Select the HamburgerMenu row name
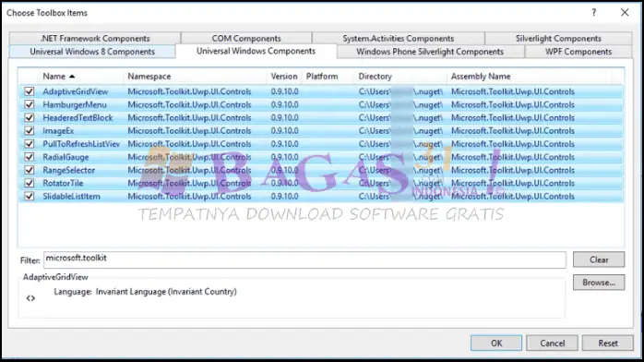Screen dimensions: 644x362 click(x=75, y=104)
